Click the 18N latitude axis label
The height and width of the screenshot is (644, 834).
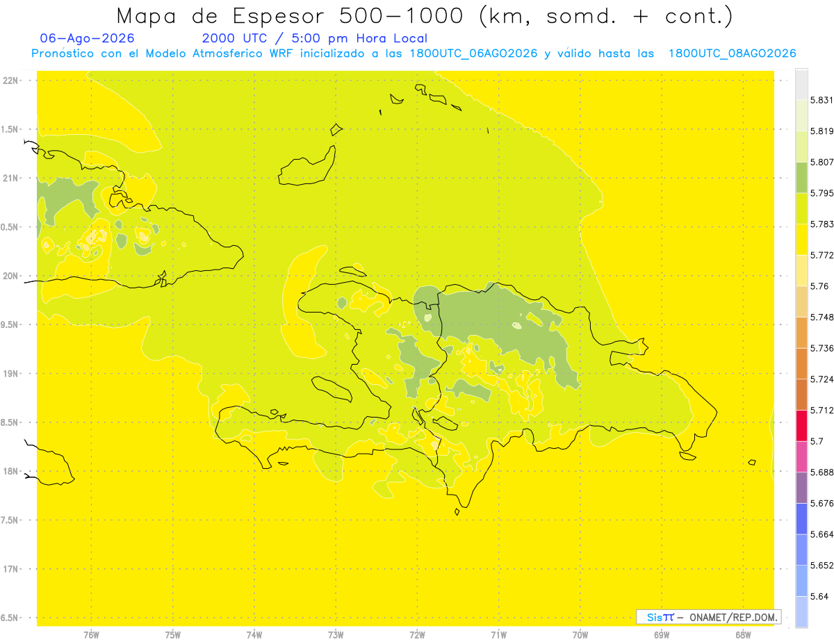point(10,471)
